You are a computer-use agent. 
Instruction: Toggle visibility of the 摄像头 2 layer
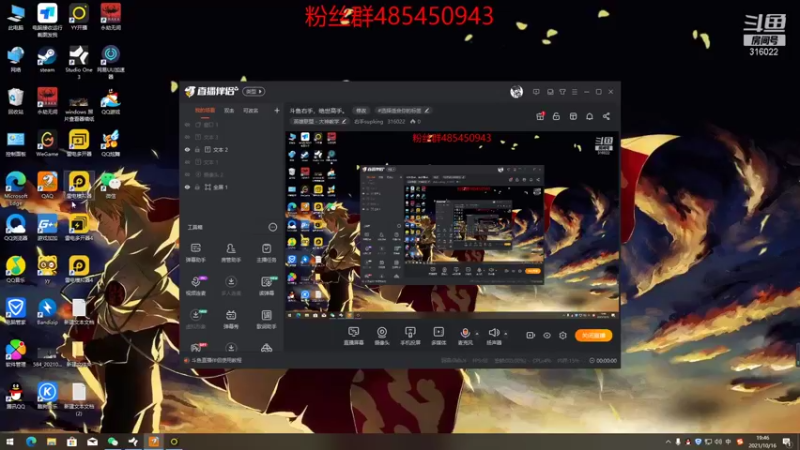click(187, 174)
